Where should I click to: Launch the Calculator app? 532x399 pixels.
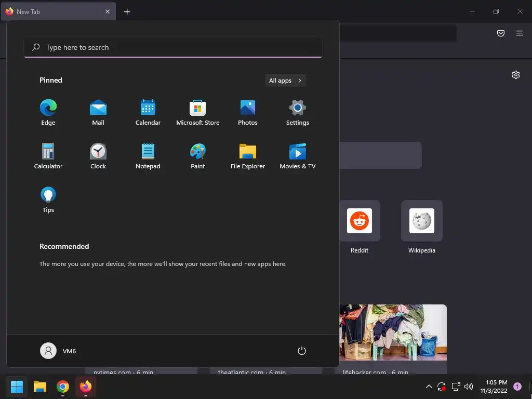[x=48, y=156]
